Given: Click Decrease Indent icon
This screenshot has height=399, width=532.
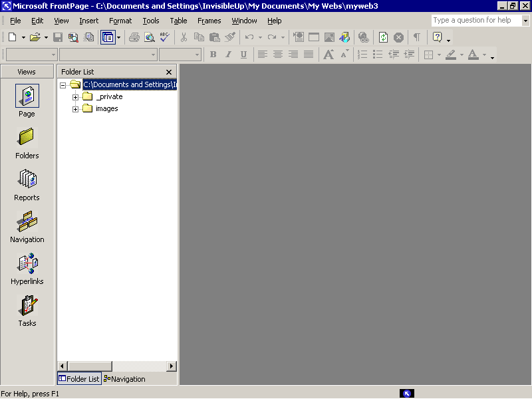Looking at the screenshot, I should (394, 55).
